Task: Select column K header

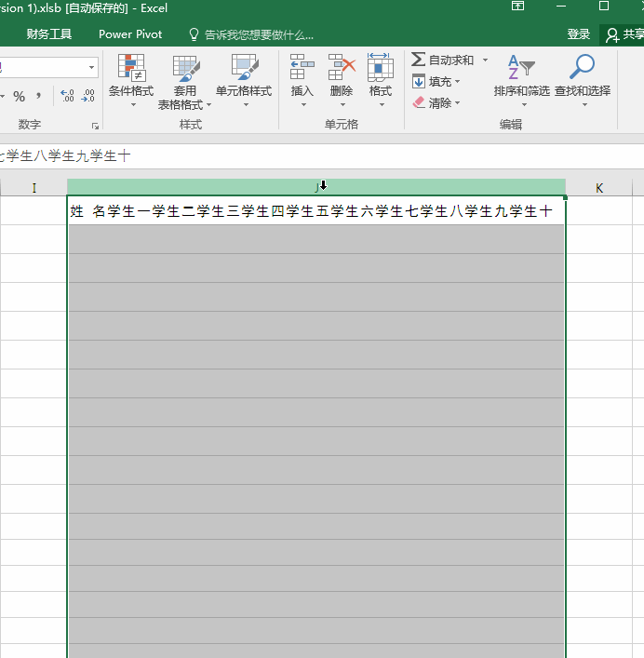Action: [599, 188]
